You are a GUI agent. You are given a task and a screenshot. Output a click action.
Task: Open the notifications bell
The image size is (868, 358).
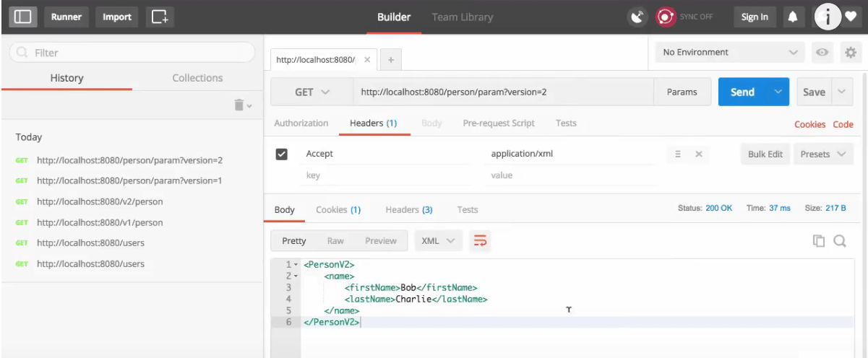click(792, 17)
